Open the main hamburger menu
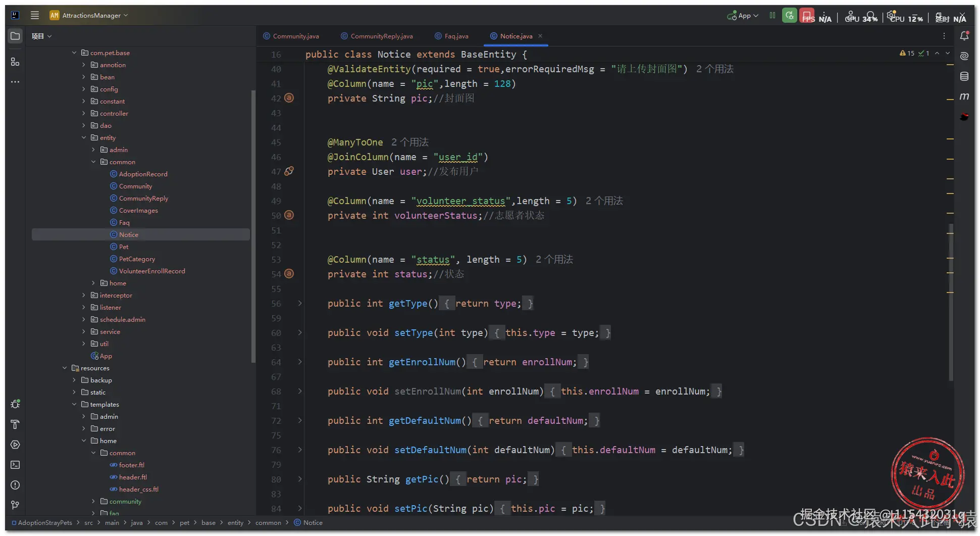980x536 pixels. tap(35, 15)
